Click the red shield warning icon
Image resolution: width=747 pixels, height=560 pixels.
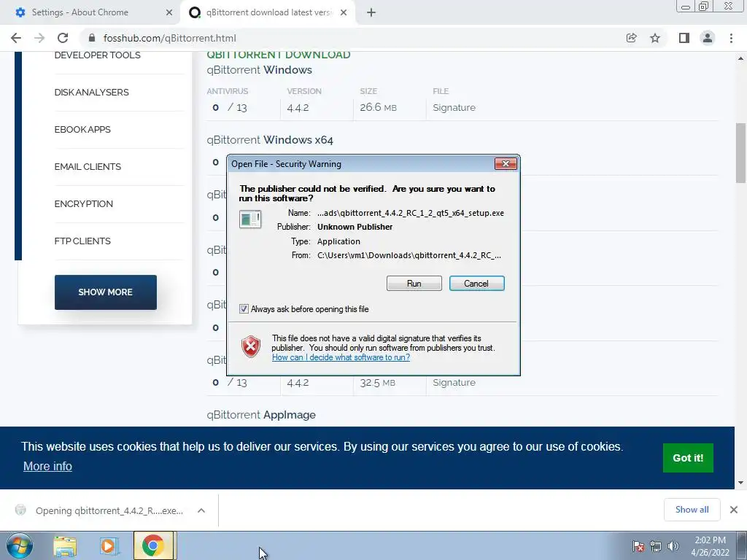251,346
